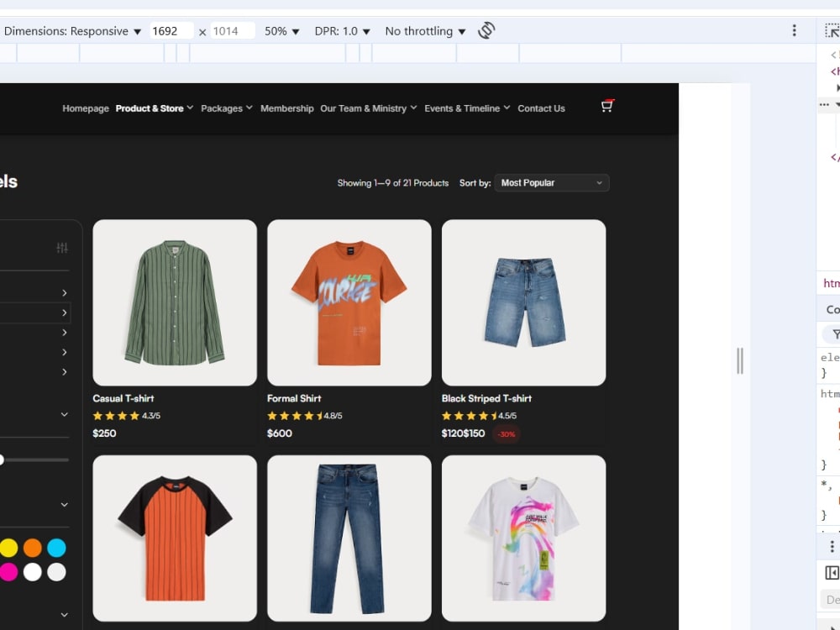Open the No throttling dropdown
840x630 pixels.
(425, 31)
